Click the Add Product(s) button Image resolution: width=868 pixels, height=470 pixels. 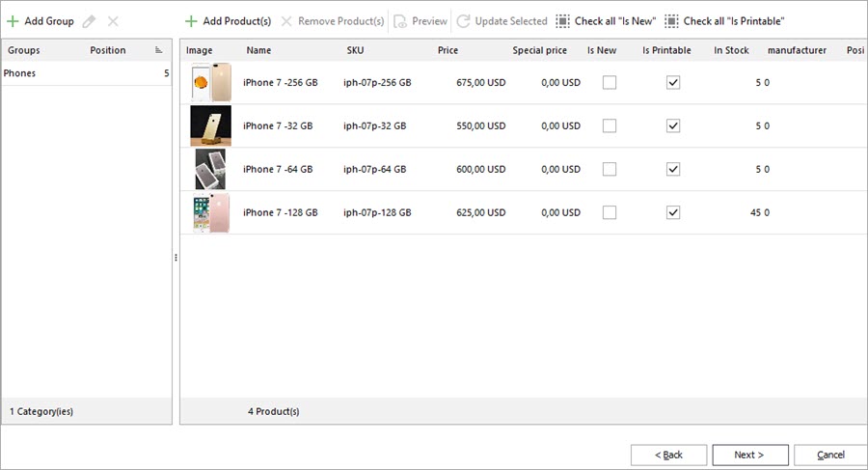coord(228,21)
